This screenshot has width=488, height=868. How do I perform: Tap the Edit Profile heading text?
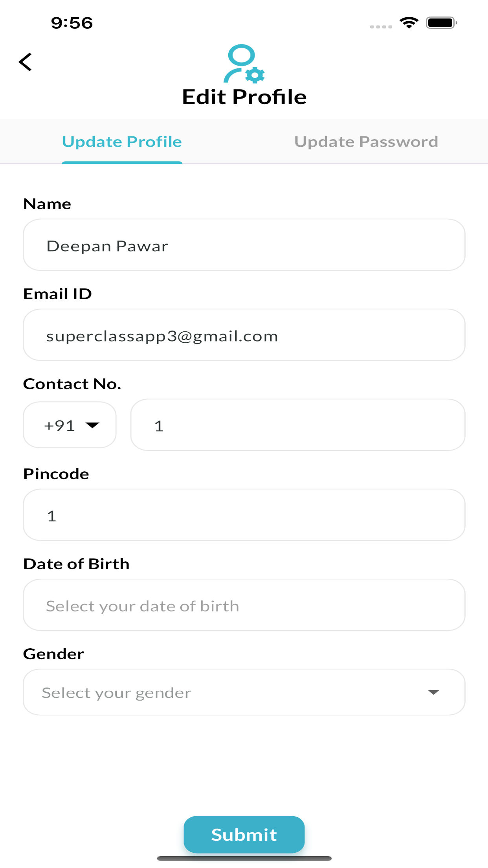[244, 97]
